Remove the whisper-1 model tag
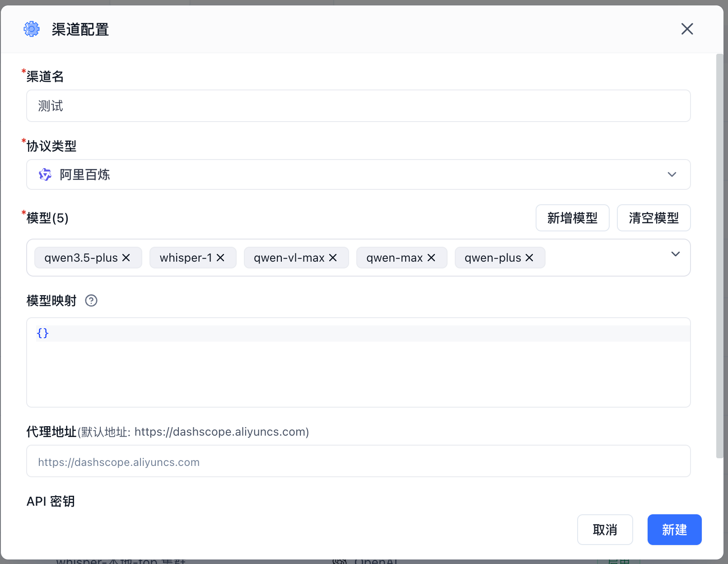Viewport: 728px width, 564px height. pyautogui.click(x=220, y=258)
